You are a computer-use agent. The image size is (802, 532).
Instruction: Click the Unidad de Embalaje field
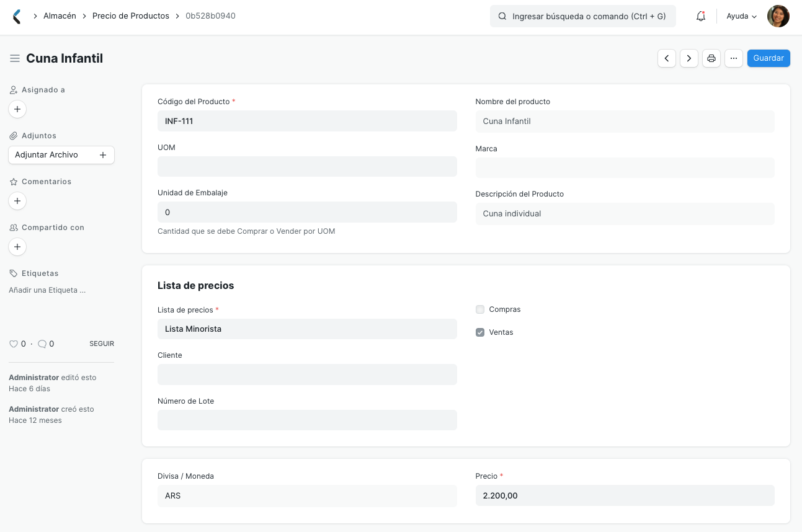[x=307, y=212]
